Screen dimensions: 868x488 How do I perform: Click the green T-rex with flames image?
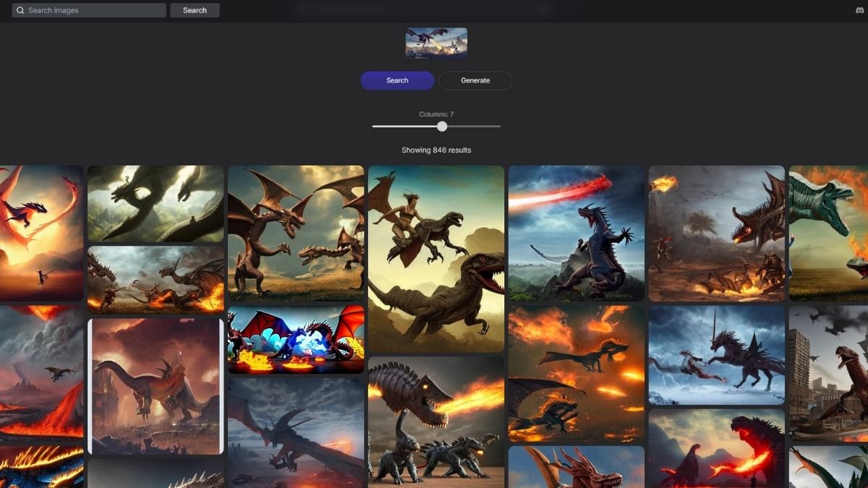click(x=828, y=233)
